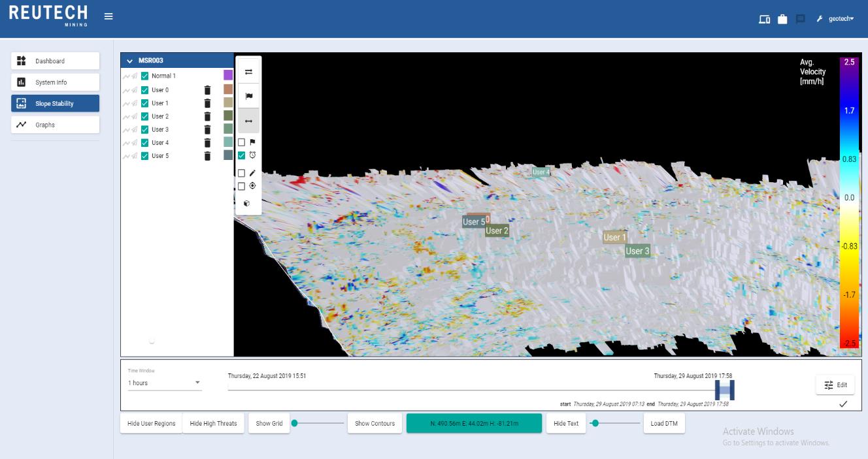Click the Hide Text button
The width and height of the screenshot is (868, 459).
click(x=566, y=423)
